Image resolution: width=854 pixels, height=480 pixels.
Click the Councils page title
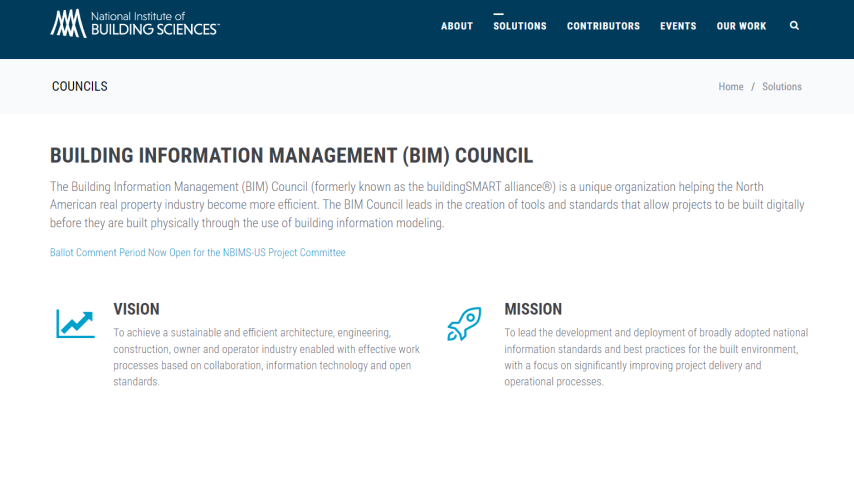point(79,87)
